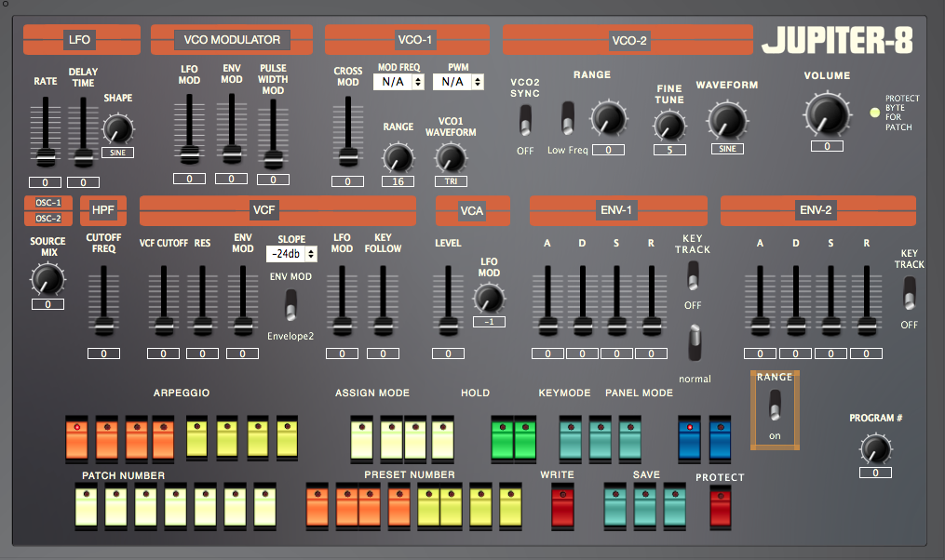
Task: Click the SINE value under LFO Shape
Action: coord(117,153)
